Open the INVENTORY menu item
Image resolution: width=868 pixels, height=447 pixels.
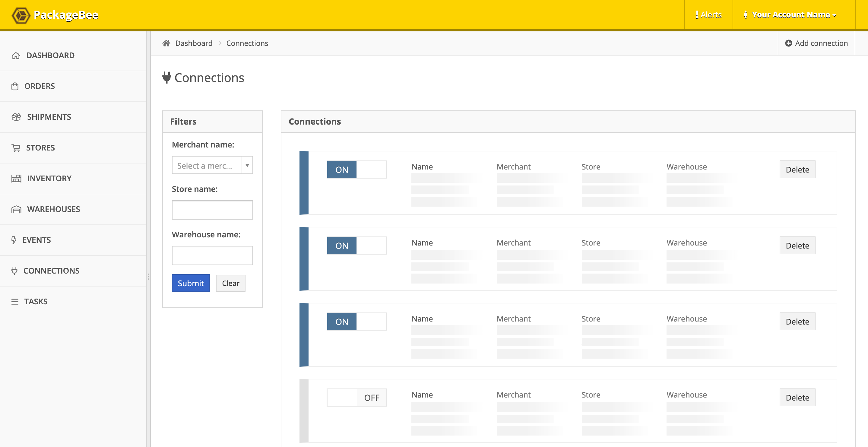(x=73, y=178)
